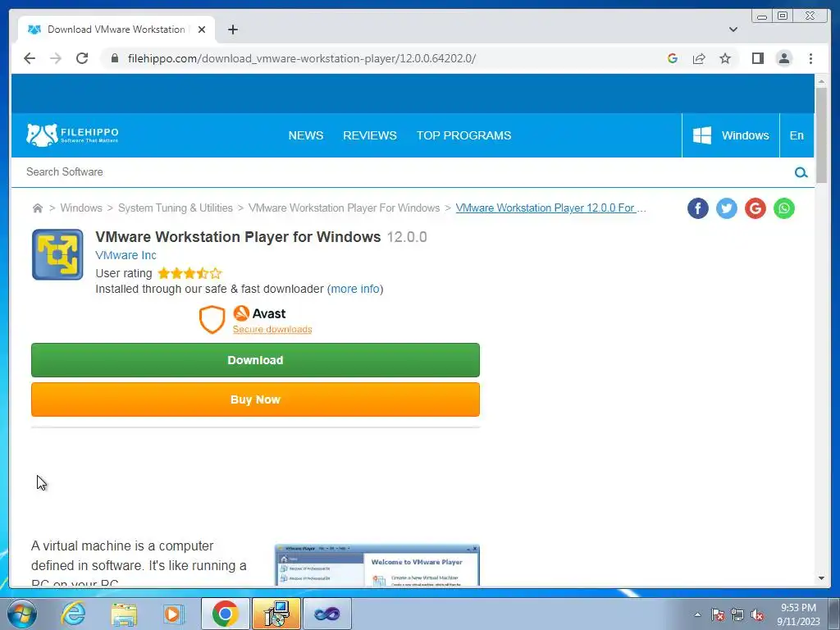Viewport: 840px width, 630px height.
Task: Open Chrome's three-dot menu
Action: (x=810, y=58)
